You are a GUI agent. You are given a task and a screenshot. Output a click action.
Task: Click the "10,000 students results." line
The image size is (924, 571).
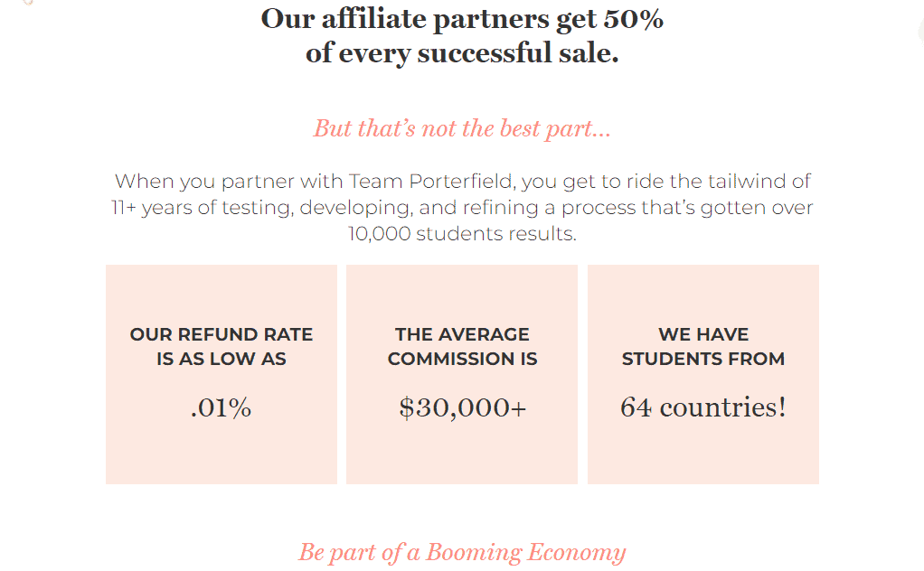tap(462, 234)
